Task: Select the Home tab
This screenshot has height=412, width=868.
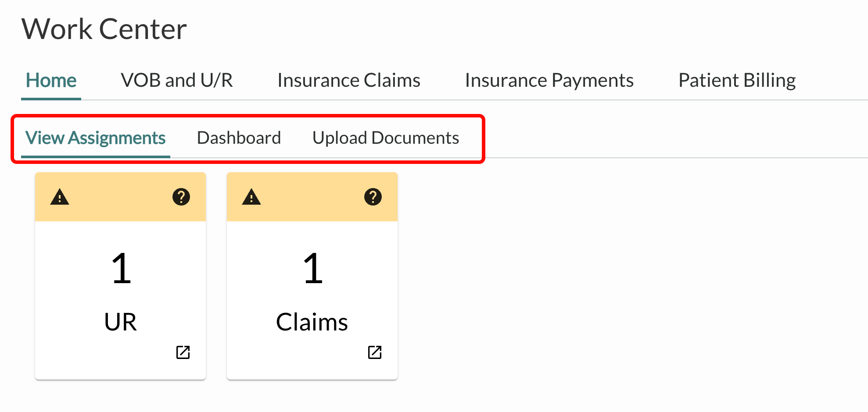Action: [x=51, y=81]
